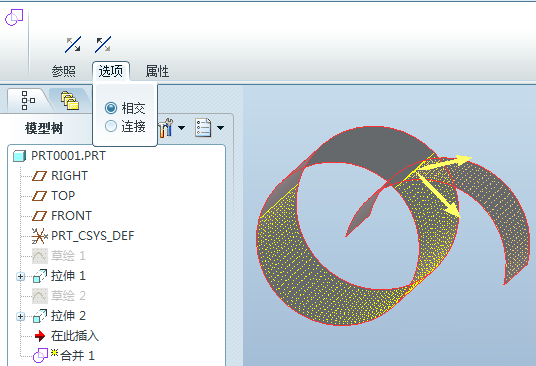Select the 连接 radio button
Viewport: 536px width, 366px height.
111,126
